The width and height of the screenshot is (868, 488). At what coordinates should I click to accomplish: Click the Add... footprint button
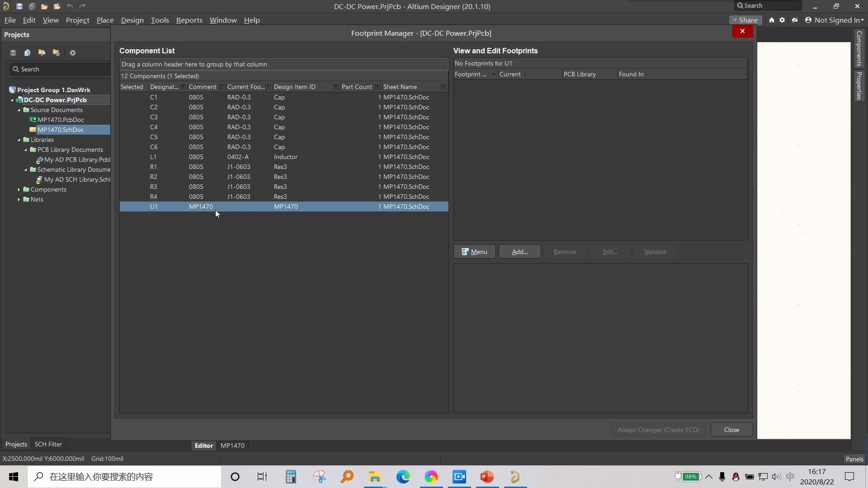(519, 252)
